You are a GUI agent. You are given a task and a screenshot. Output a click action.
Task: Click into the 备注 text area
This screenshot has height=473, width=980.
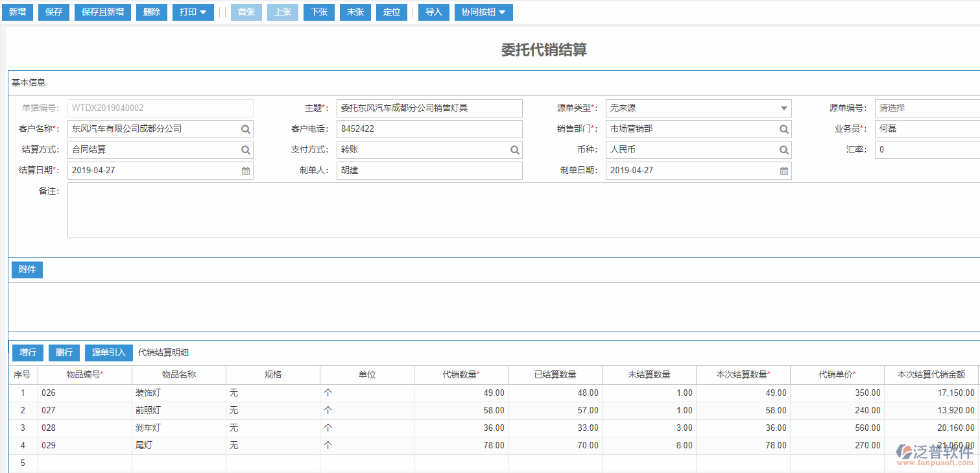coord(519,210)
